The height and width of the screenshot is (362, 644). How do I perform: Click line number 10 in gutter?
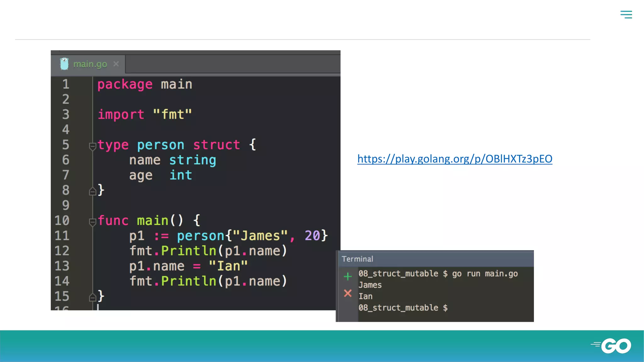[x=62, y=221]
